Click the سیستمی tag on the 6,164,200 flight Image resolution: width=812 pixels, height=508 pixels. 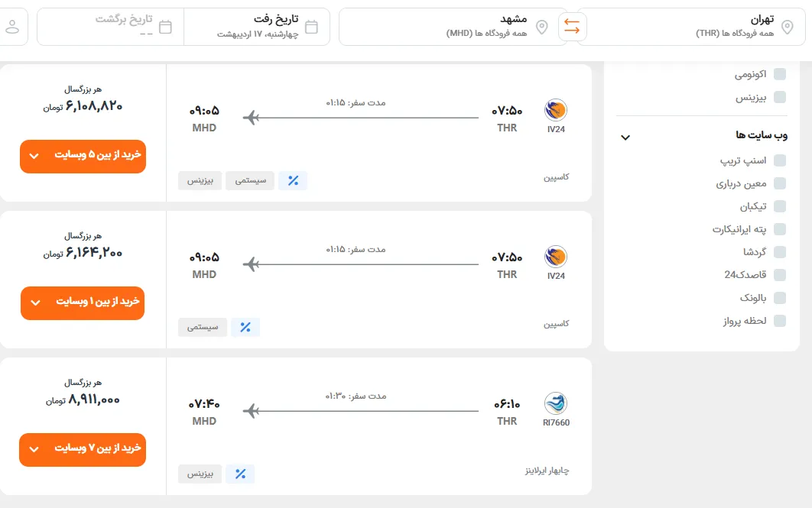pos(203,327)
